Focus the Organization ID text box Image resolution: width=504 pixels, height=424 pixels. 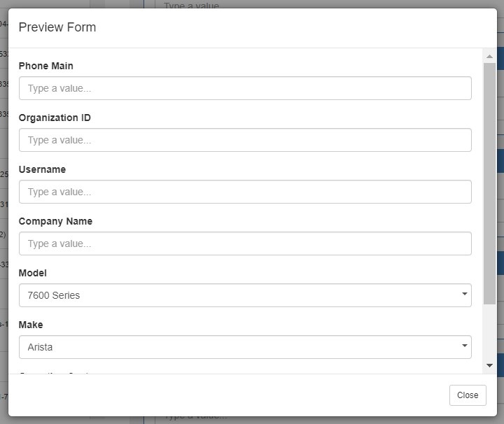pos(245,140)
